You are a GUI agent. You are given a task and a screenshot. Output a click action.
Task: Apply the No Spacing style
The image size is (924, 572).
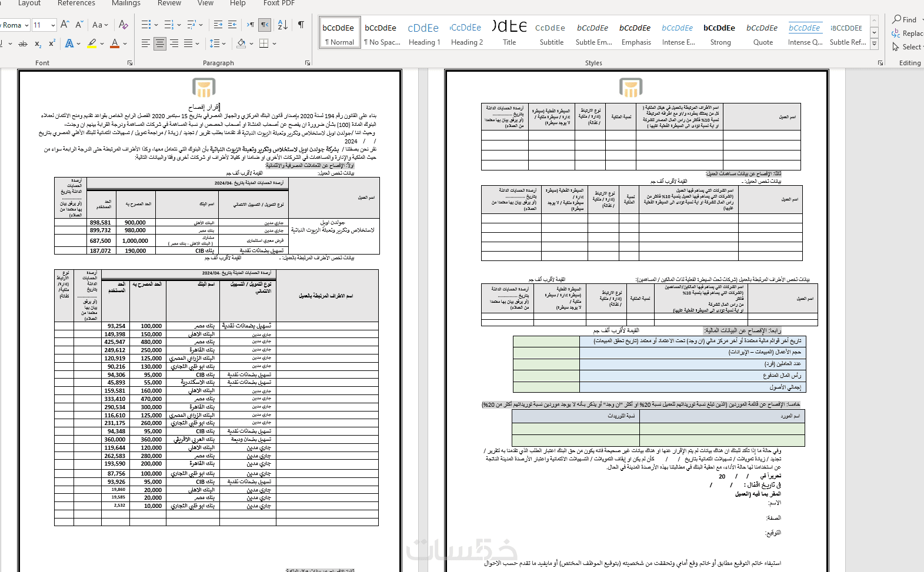click(381, 33)
